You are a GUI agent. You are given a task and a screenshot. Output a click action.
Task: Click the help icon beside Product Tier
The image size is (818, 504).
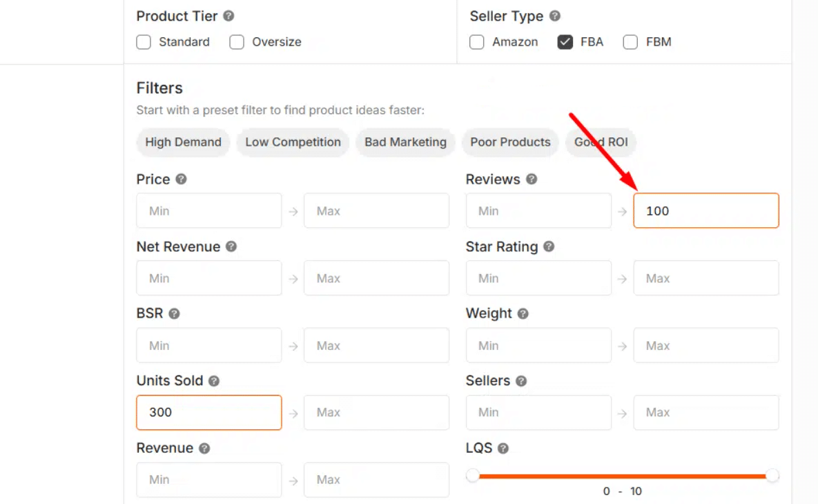coord(228,16)
